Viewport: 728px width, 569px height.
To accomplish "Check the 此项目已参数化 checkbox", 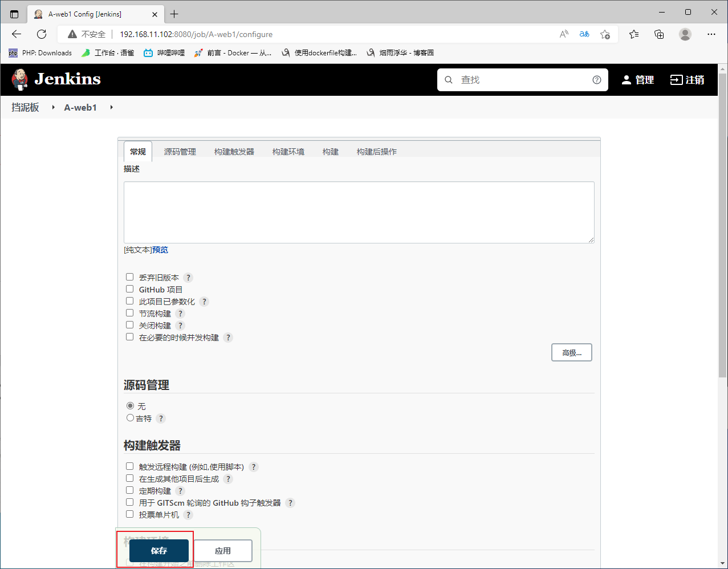I will [x=130, y=301].
